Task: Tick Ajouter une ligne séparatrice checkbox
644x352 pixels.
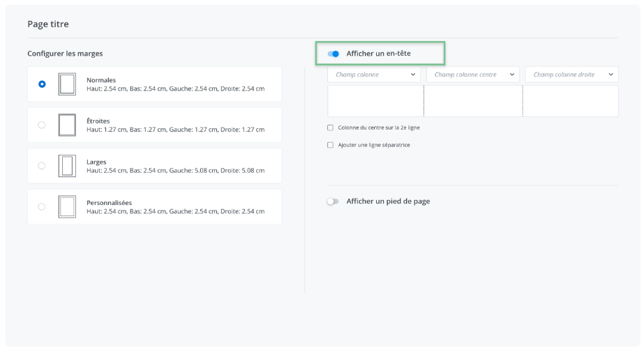Action: click(x=331, y=145)
